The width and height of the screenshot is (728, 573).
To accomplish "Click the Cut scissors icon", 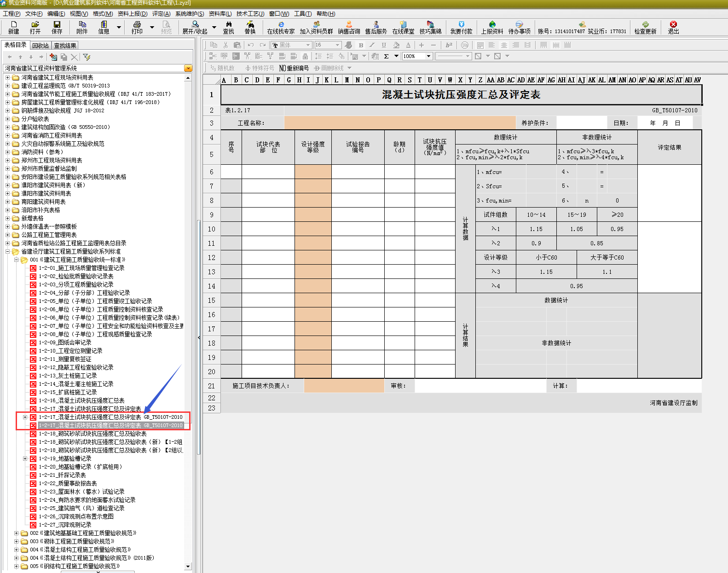I will coord(225,45).
